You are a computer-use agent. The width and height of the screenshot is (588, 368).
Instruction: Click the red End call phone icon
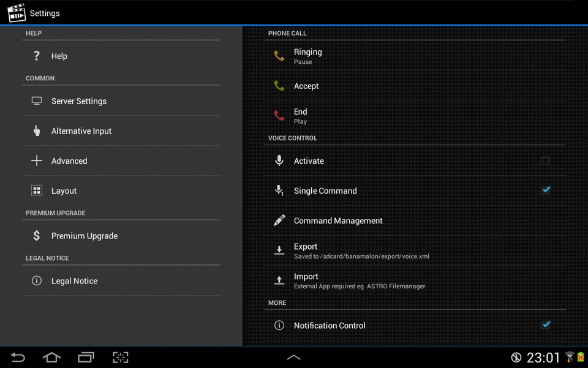[279, 116]
